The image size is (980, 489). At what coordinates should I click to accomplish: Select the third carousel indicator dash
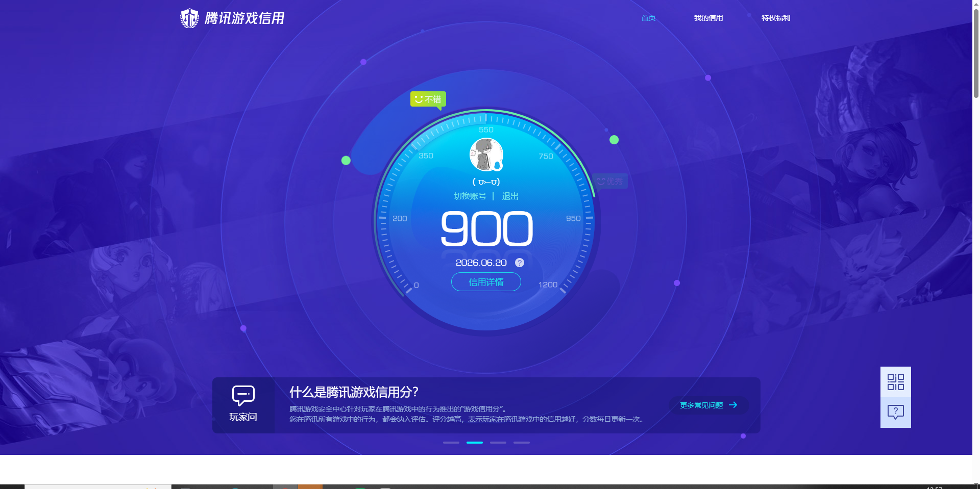(498, 443)
